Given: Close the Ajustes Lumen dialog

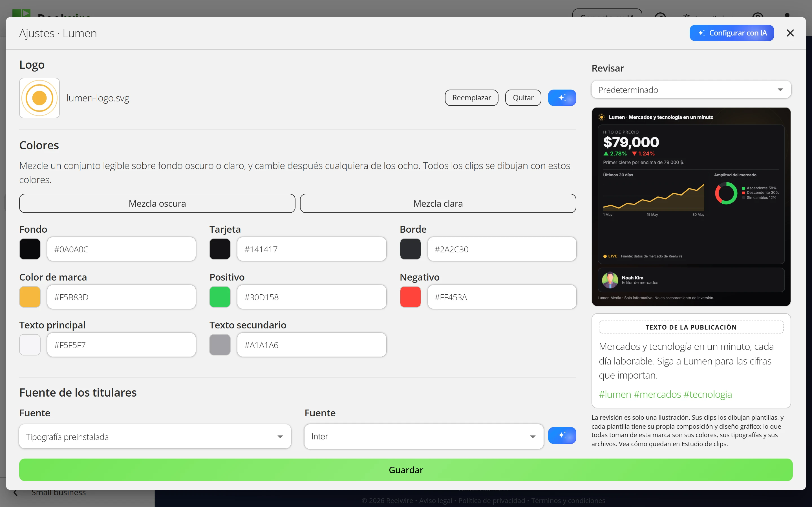Looking at the screenshot, I should pos(790,33).
